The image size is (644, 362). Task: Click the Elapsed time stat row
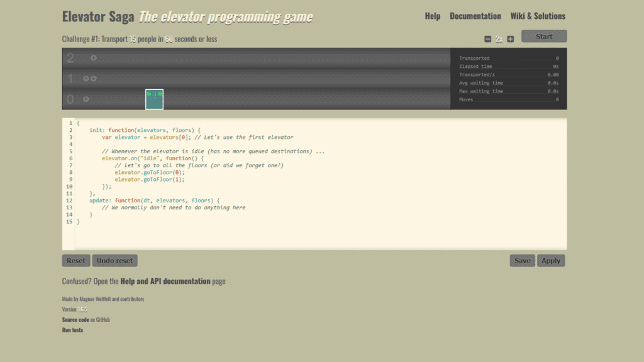click(509, 67)
